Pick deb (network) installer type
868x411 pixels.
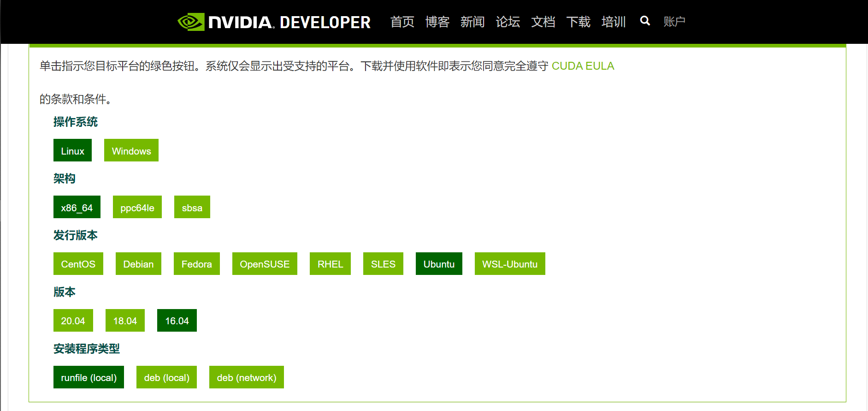[x=247, y=377]
